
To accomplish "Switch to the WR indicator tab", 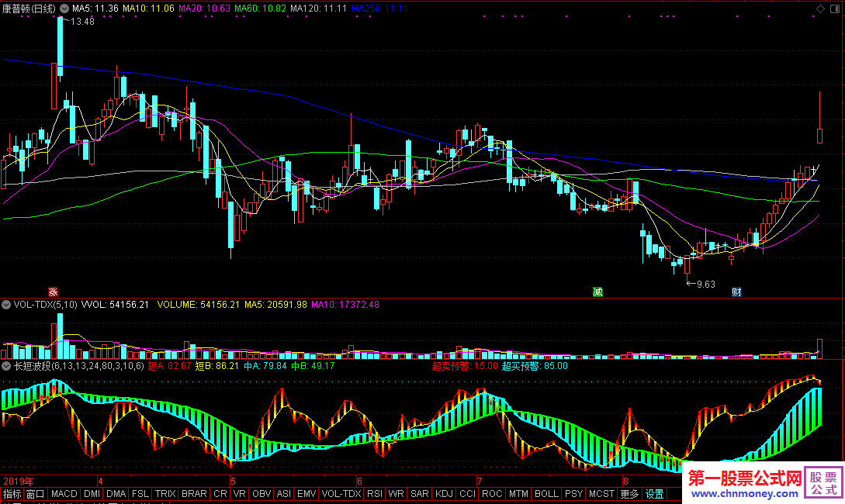I will click(x=396, y=494).
